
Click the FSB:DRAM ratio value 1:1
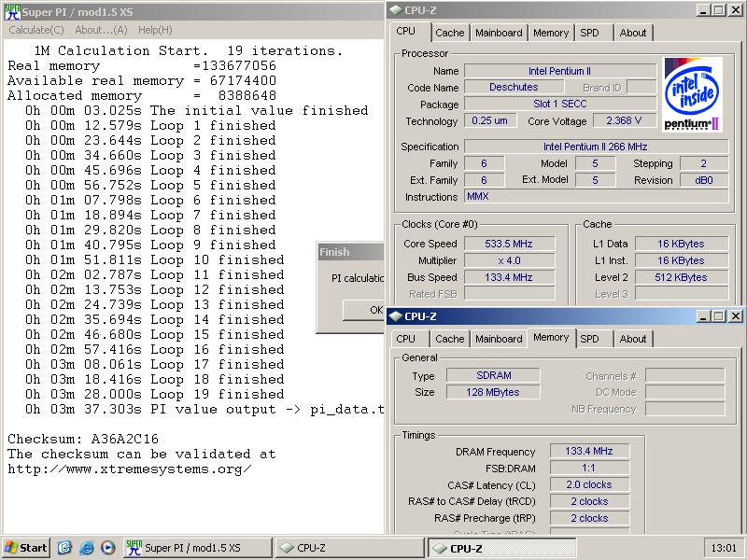[589, 469]
